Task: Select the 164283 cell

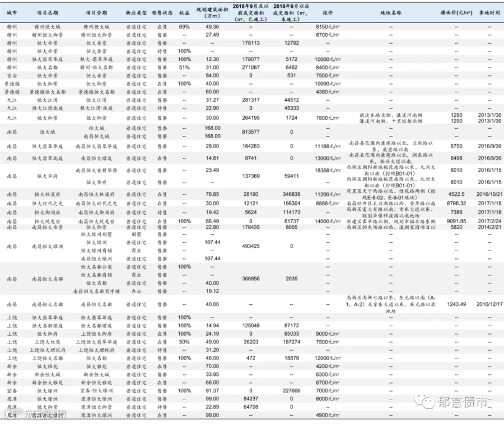Action: (x=251, y=147)
